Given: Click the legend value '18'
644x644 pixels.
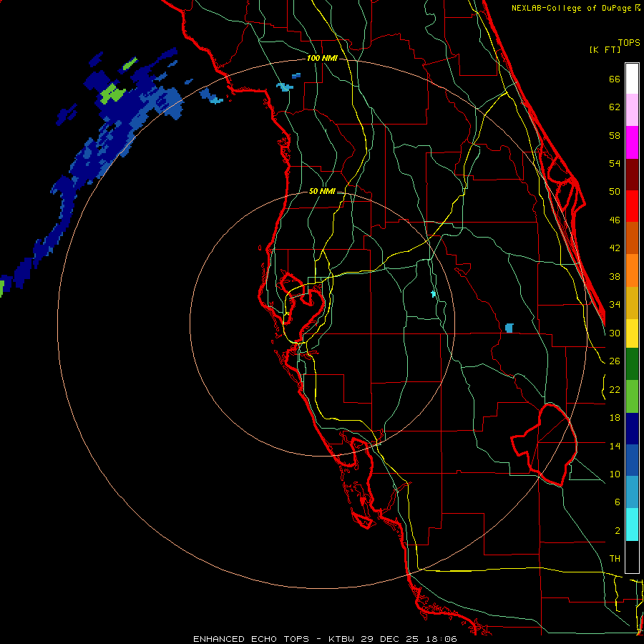Looking at the screenshot, I should 615,418.
